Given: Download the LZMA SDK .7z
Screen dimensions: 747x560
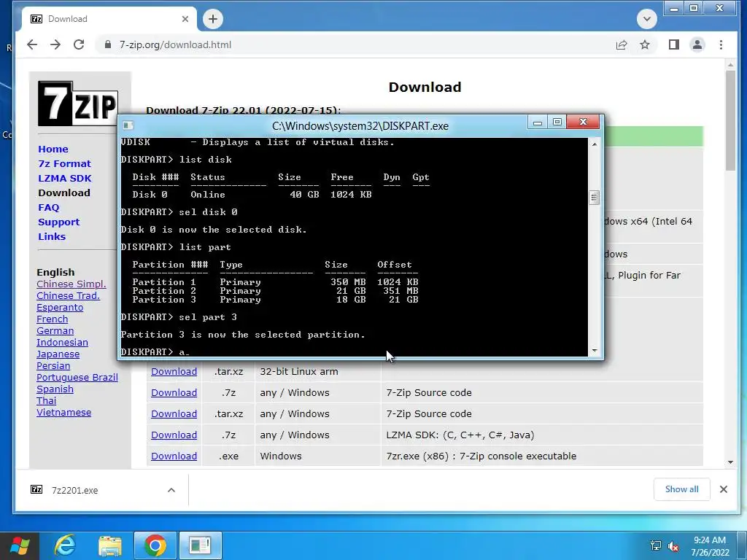Looking at the screenshot, I should point(174,435).
